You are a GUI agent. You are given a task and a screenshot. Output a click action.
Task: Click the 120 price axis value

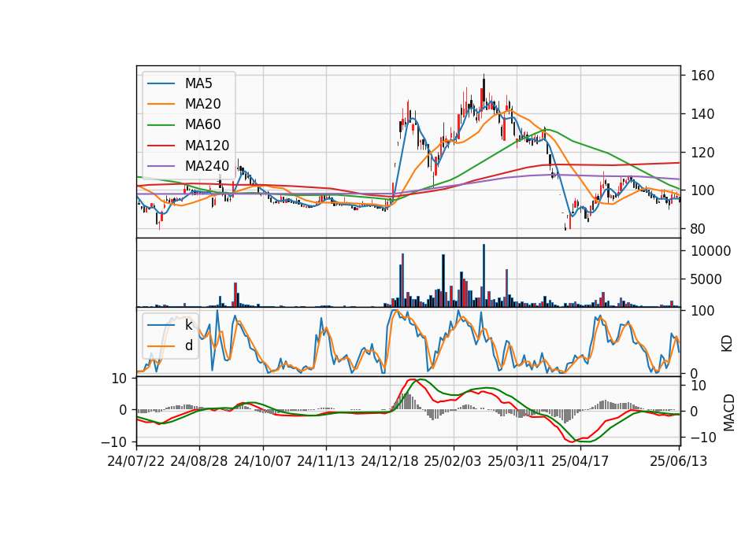click(702, 153)
